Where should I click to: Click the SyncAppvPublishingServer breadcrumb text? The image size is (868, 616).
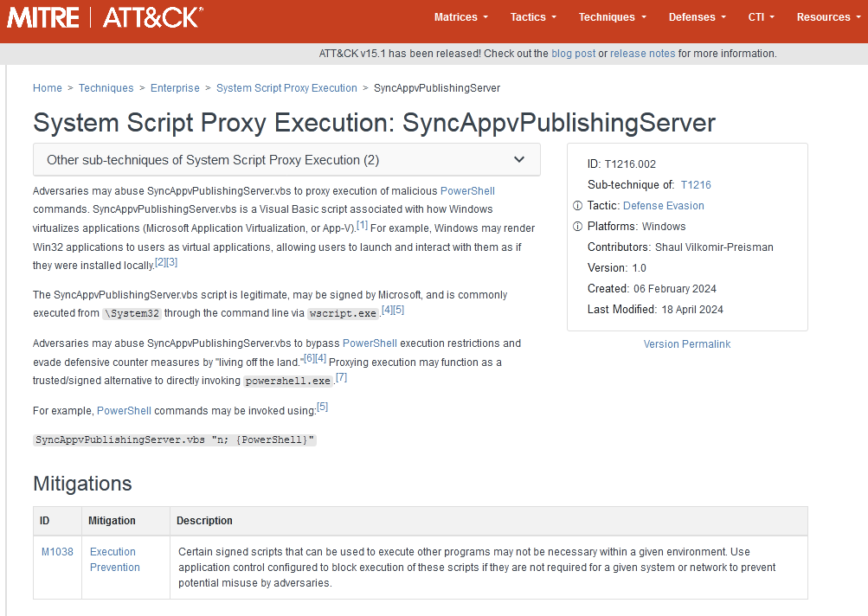437,88
